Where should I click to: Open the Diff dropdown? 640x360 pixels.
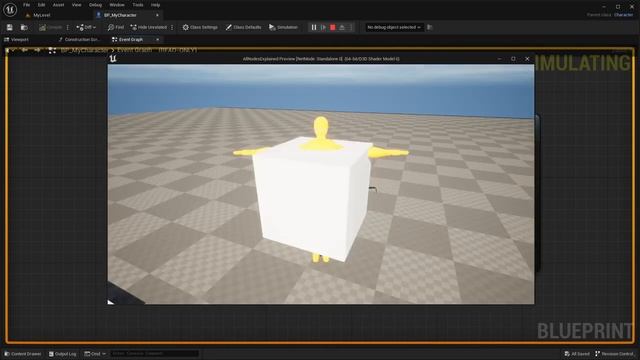tap(86, 27)
